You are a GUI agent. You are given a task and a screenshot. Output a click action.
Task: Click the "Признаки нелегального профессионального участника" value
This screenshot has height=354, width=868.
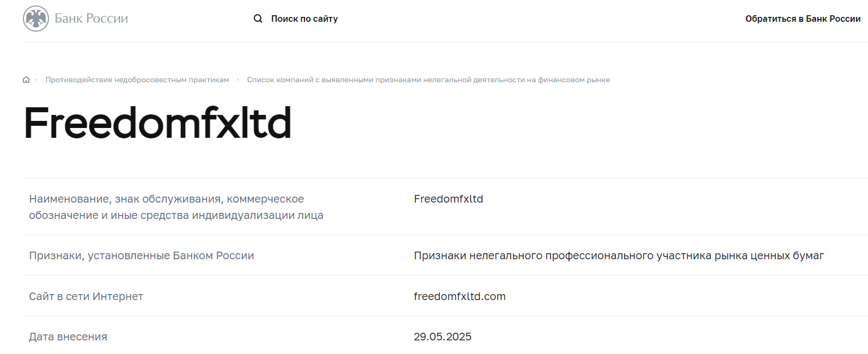coord(619,255)
